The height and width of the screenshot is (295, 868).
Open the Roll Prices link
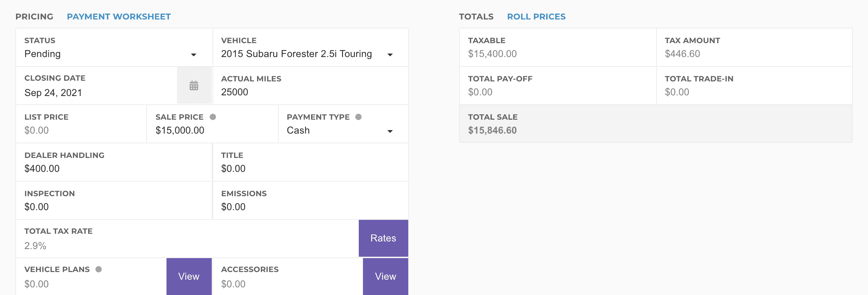536,17
